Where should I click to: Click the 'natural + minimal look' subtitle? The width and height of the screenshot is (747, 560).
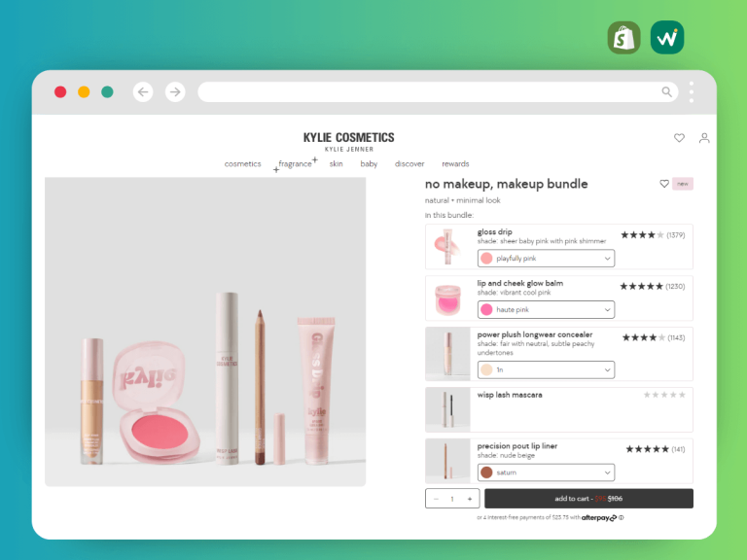[463, 200]
